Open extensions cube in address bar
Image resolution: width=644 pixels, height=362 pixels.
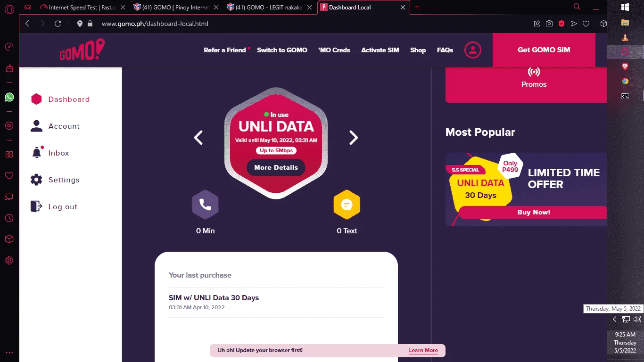pyautogui.click(x=603, y=24)
